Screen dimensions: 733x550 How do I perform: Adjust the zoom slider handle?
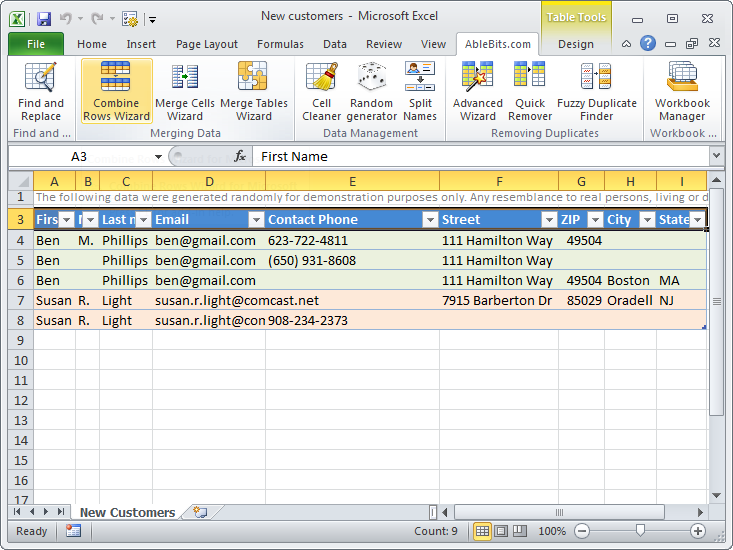click(x=640, y=530)
